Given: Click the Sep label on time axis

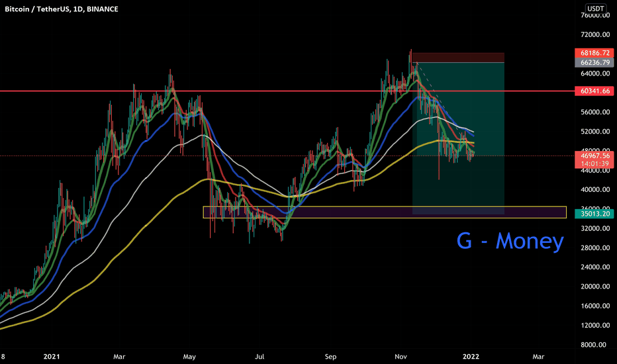Looking at the screenshot, I should coord(330,357).
